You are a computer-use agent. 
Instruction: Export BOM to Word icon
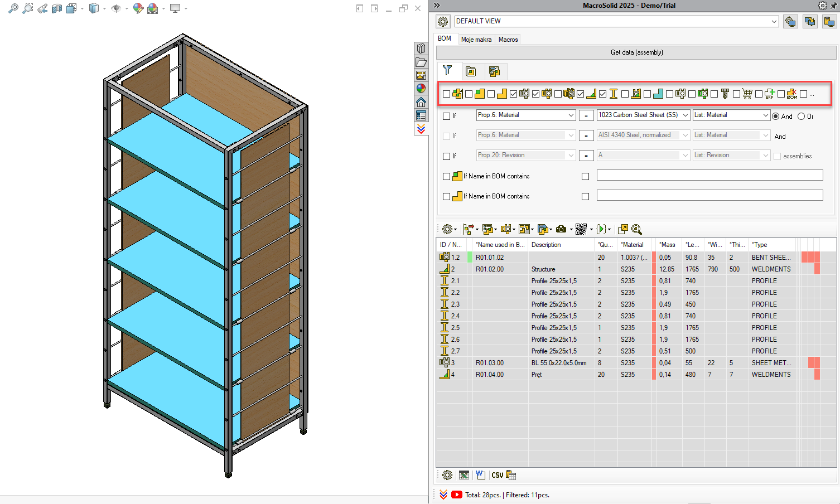click(480, 476)
